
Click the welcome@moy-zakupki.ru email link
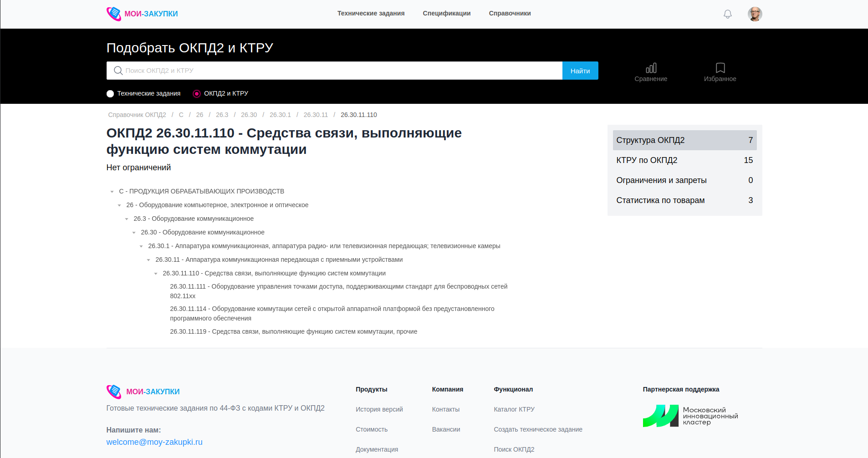pos(154,442)
